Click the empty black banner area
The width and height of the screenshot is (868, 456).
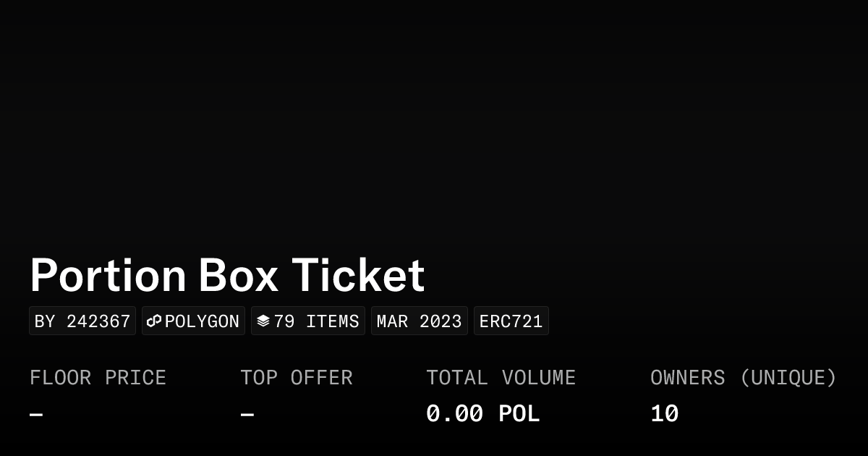pyautogui.click(x=434, y=123)
